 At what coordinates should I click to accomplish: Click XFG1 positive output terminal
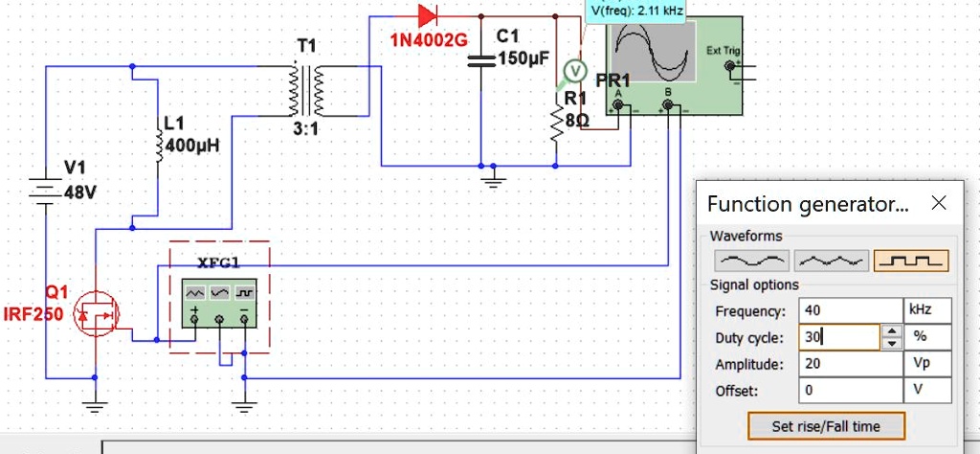pyautogui.click(x=194, y=319)
